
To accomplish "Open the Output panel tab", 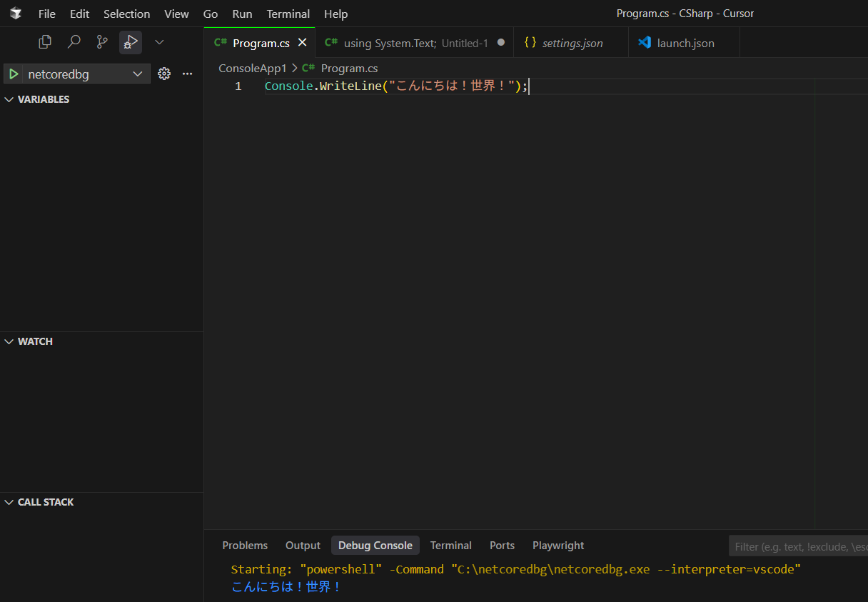I will [303, 546].
